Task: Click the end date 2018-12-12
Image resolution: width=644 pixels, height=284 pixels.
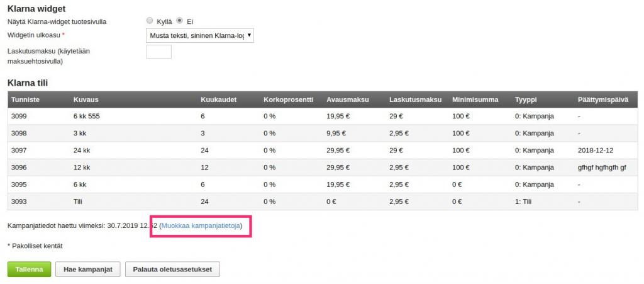Action: pos(596,151)
